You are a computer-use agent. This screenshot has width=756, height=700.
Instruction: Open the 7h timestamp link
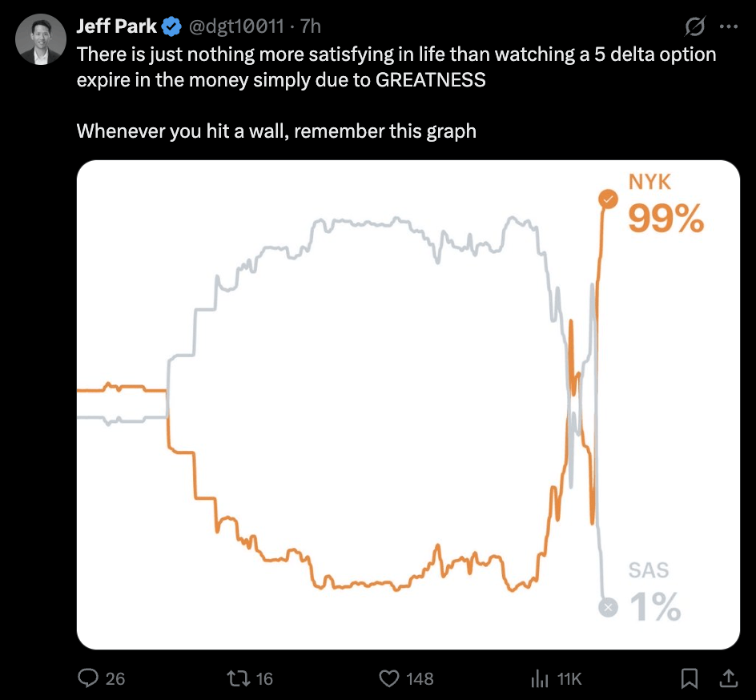tap(311, 26)
